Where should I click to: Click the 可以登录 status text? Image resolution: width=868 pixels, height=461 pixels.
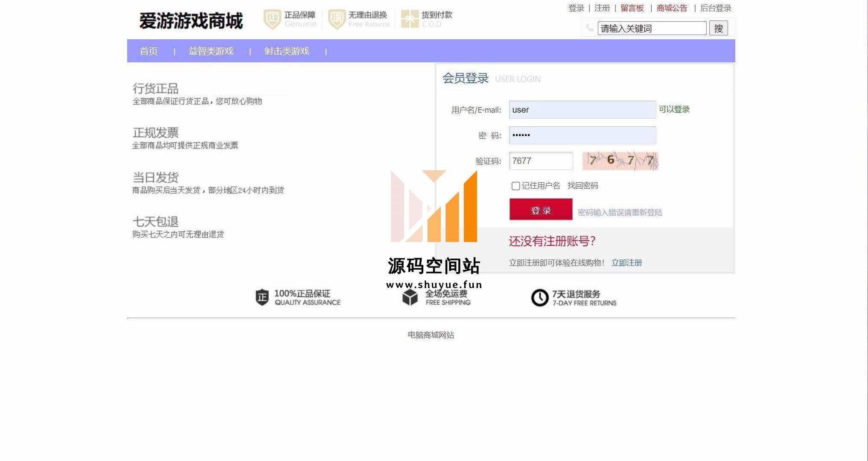pyautogui.click(x=674, y=109)
